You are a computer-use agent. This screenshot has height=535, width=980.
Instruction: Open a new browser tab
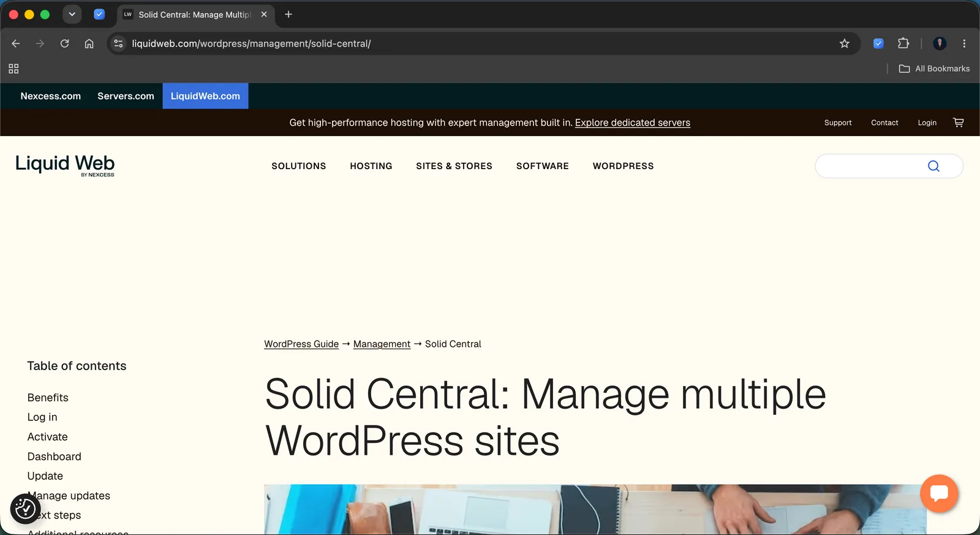[x=288, y=14]
